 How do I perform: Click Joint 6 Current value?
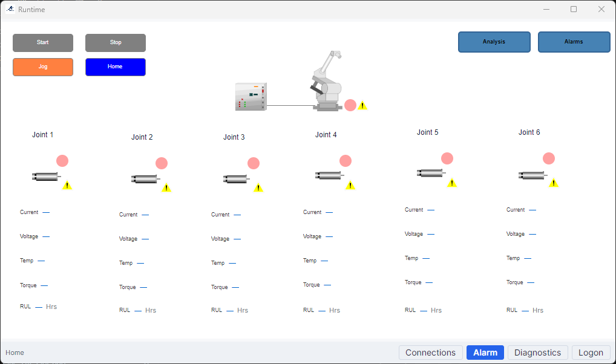[532, 210]
